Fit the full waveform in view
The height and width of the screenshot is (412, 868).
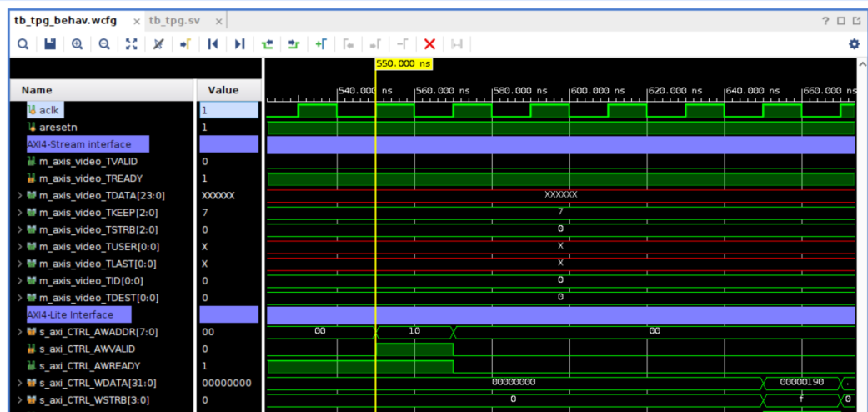131,44
